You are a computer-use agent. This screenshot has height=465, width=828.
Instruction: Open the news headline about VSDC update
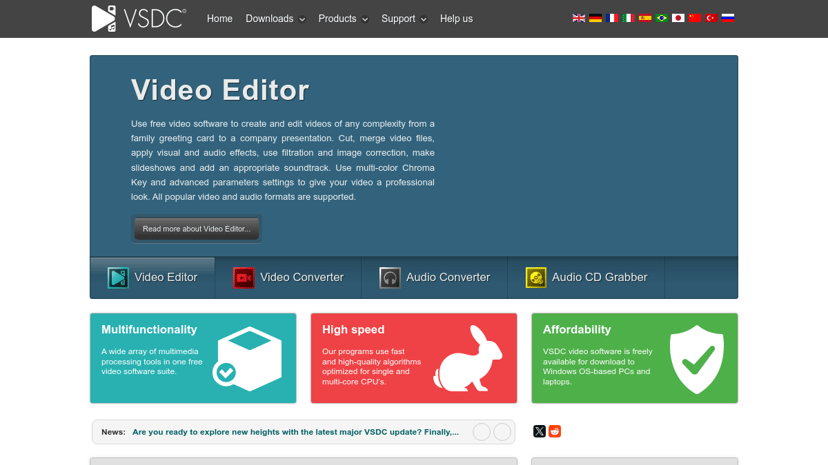[295, 432]
